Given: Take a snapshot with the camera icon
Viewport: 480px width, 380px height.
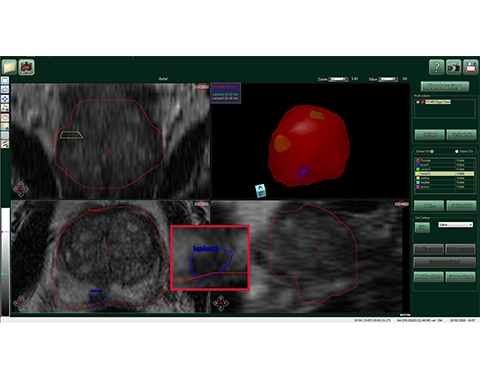Looking at the screenshot, I should 454,67.
